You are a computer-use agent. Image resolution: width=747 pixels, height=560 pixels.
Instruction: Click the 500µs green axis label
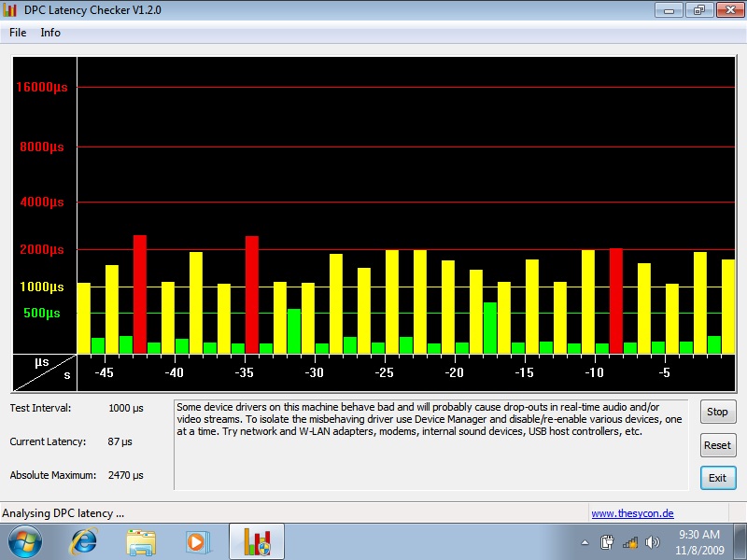(42, 313)
